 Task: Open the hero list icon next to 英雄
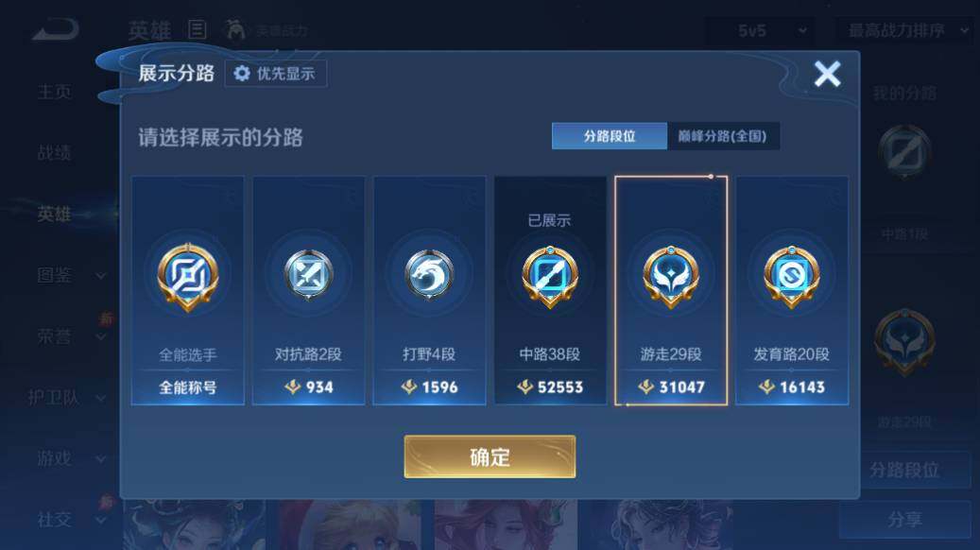tap(198, 29)
